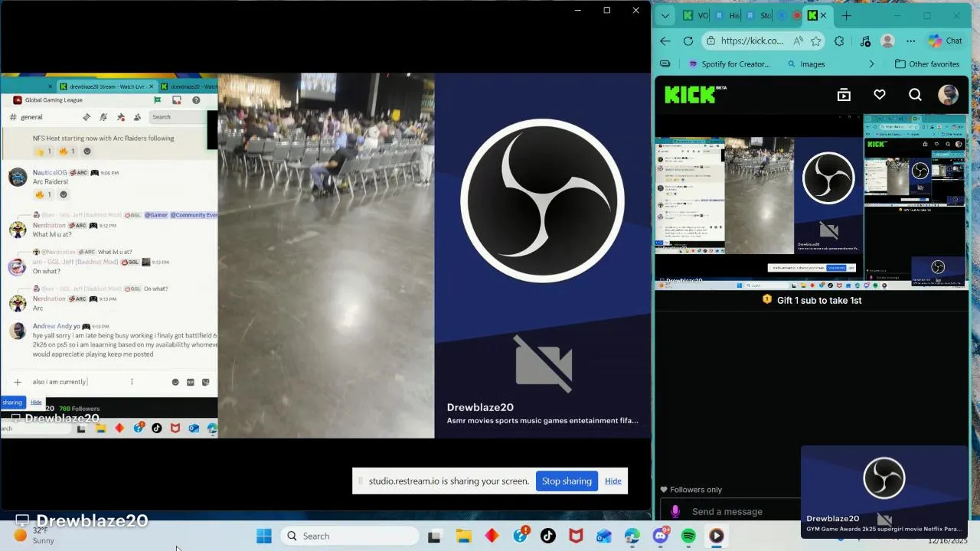Open Drewblaze20 mini player popup

tap(884, 491)
